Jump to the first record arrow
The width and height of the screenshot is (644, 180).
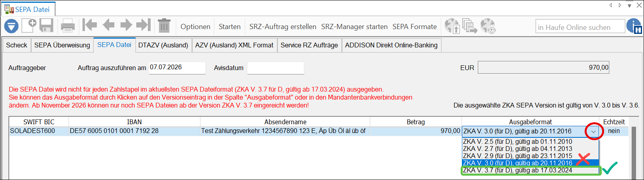(90, 25)
